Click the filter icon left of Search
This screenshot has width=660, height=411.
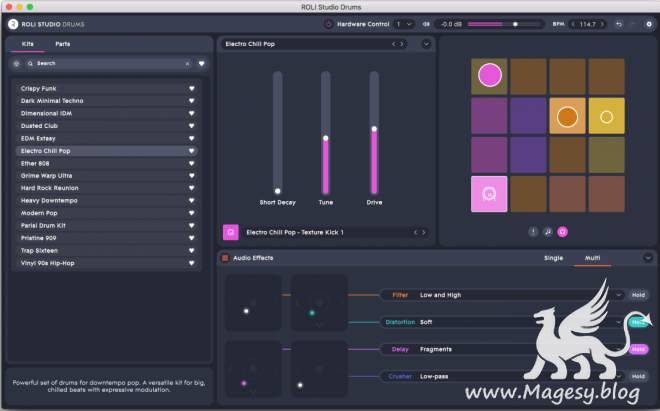16,64
